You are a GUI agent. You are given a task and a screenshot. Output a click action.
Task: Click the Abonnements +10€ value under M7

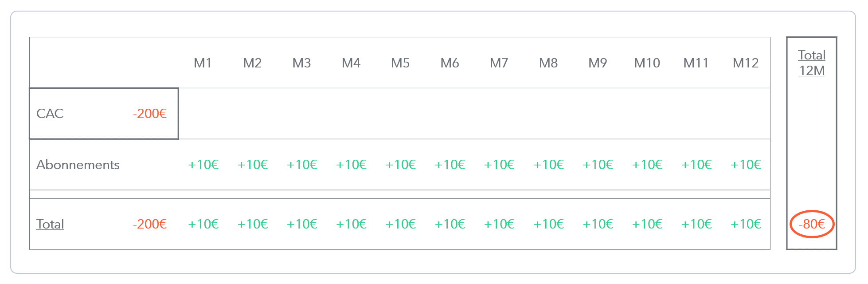[x=499, y=165]
